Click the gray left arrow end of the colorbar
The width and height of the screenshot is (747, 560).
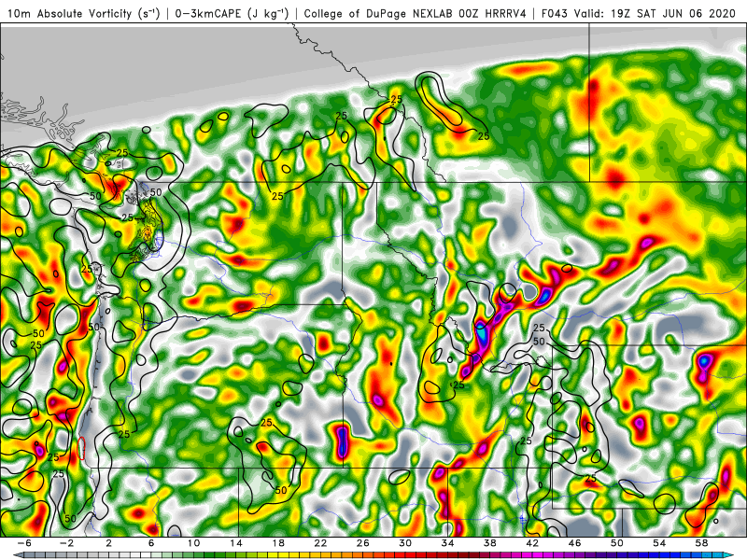[x=19, y=555]
